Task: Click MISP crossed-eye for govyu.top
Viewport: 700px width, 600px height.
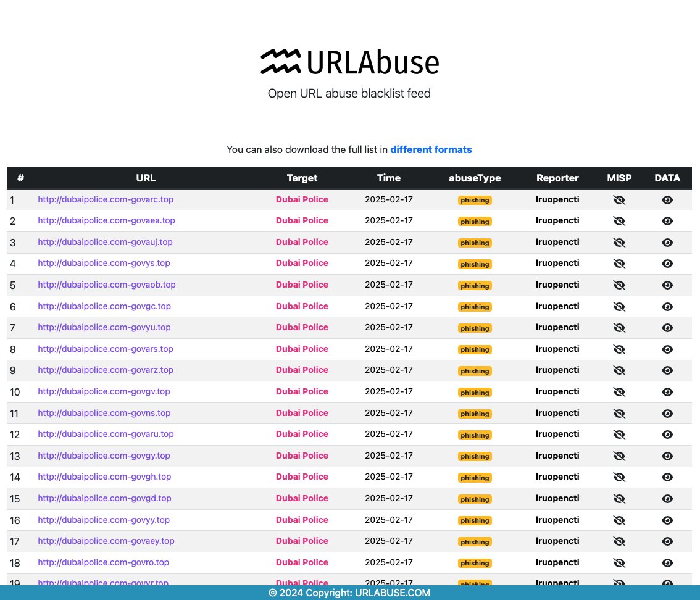Action: pyautogui.click(x=619, y=328)
